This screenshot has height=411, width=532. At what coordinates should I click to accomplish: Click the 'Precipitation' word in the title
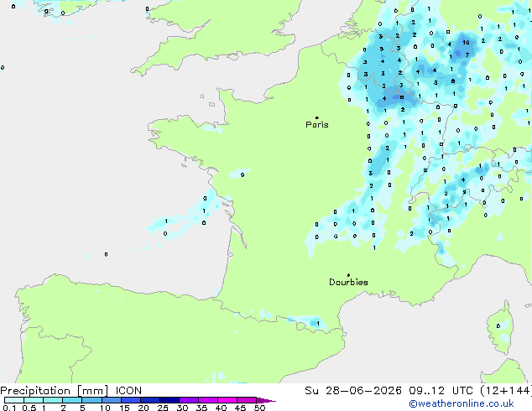(x=35, y=391)
